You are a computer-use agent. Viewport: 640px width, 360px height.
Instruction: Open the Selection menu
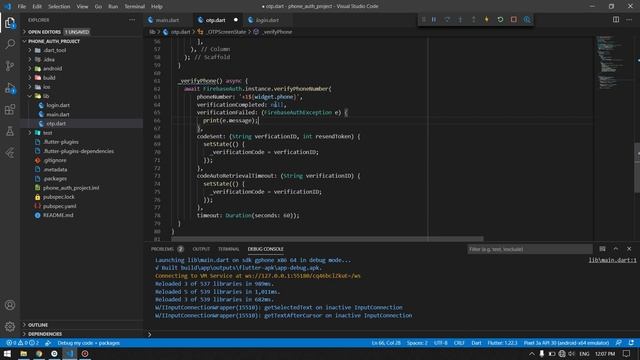(59, 7)
